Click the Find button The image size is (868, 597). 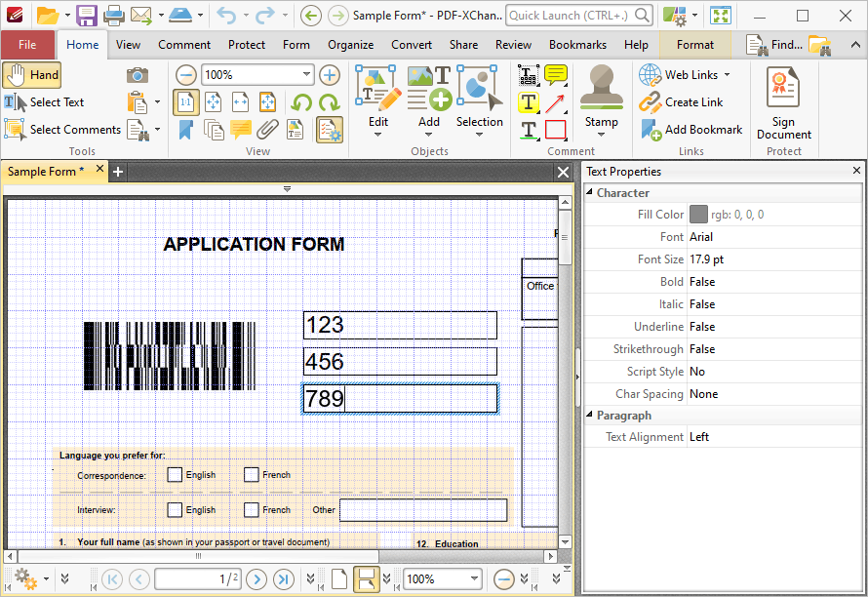[775, 45]
